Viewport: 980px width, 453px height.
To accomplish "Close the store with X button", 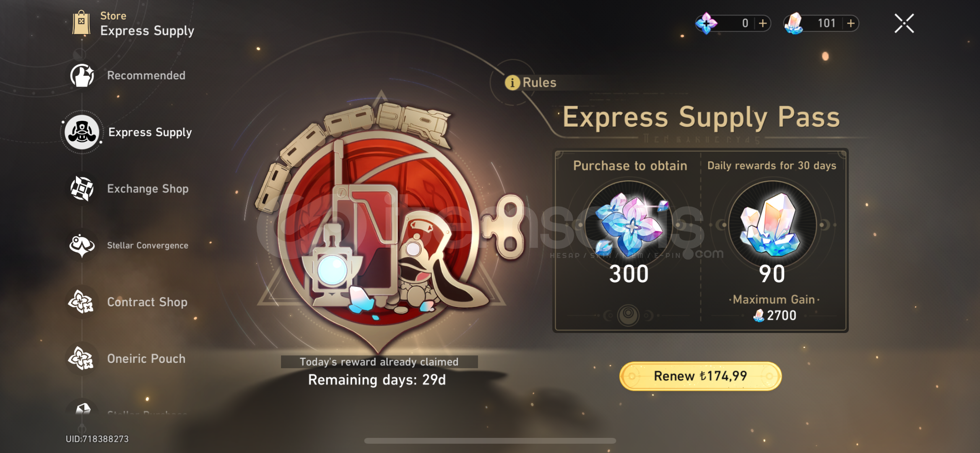I will click(x=904, y=23).
